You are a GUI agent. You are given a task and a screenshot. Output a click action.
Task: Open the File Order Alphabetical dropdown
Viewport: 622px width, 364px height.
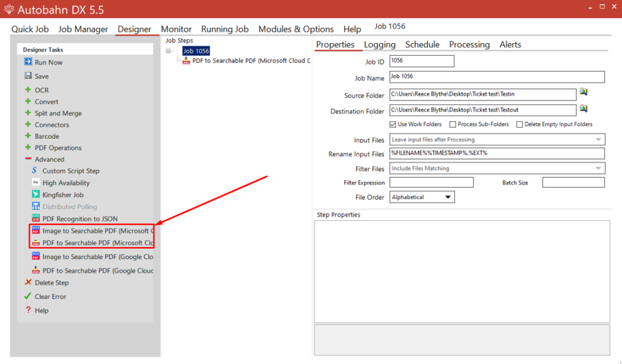click(x=448, y=197)
